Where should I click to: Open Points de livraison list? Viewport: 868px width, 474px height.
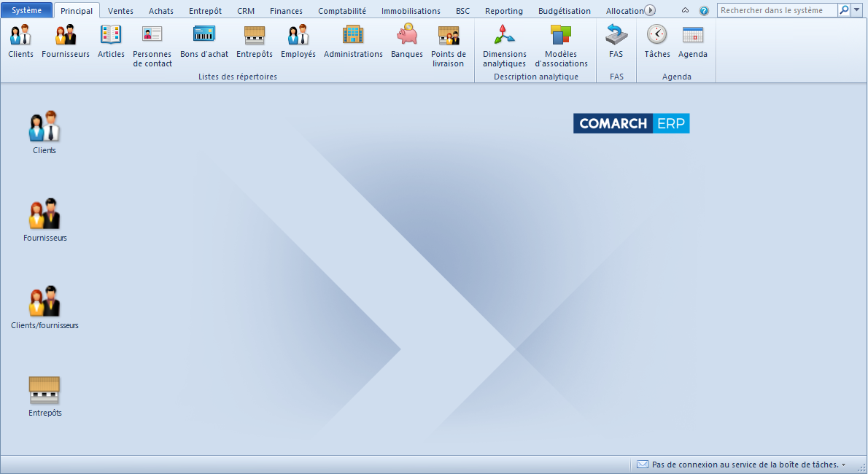click(x=449, y=46)
